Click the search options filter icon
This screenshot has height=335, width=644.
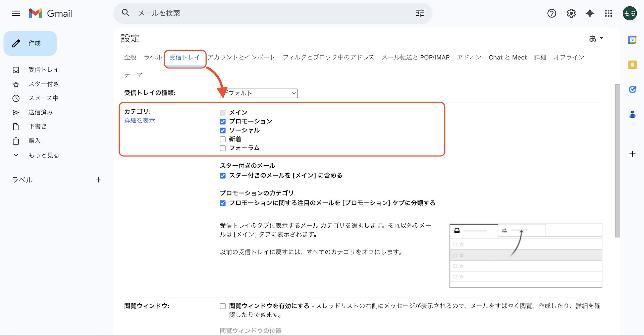point(420,13)
